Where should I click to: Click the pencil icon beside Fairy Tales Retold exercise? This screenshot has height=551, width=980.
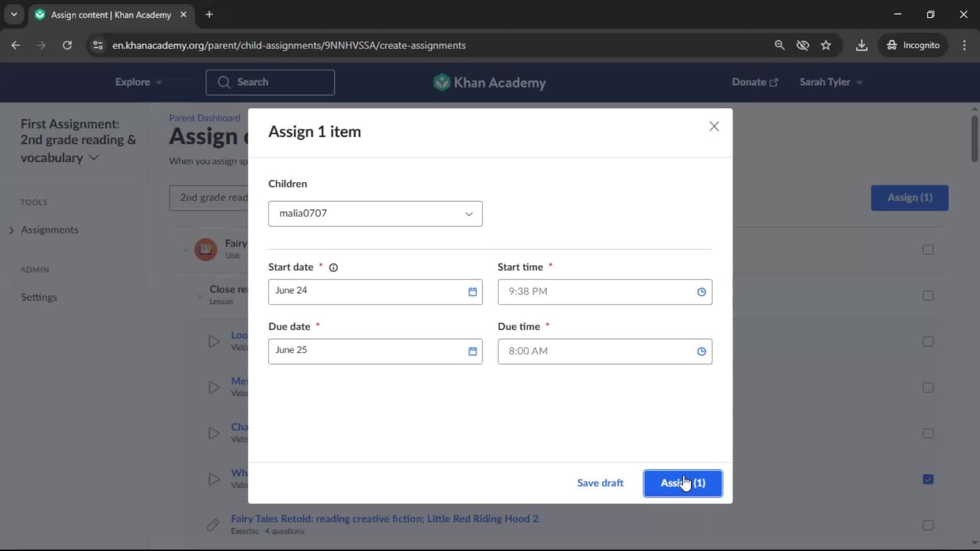pos(213,525)
